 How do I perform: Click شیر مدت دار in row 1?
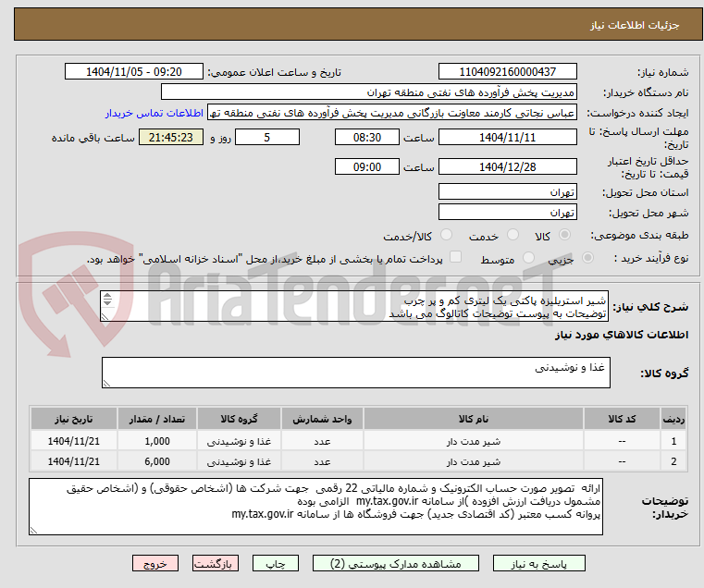point(474,442)
